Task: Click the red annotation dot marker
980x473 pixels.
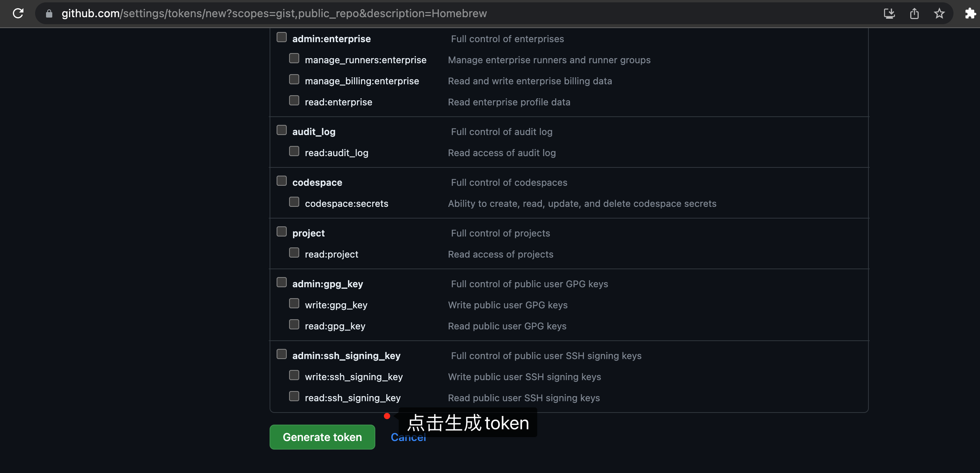Action: click(x=387, y=416)
